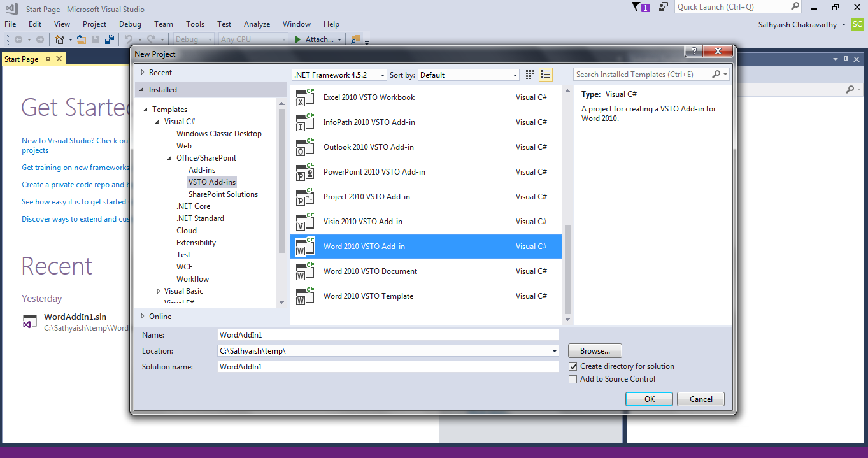Collapse the Office/SharePoint tree node
868x458 pixels.
pos(170,158)
